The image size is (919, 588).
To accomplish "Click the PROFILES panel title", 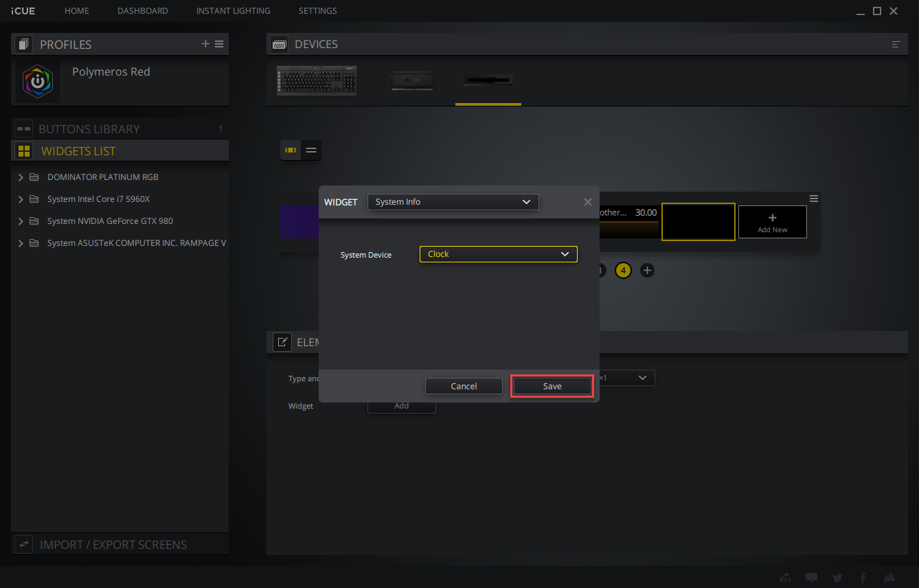I will pyautogui.click(x=65, y=45).
